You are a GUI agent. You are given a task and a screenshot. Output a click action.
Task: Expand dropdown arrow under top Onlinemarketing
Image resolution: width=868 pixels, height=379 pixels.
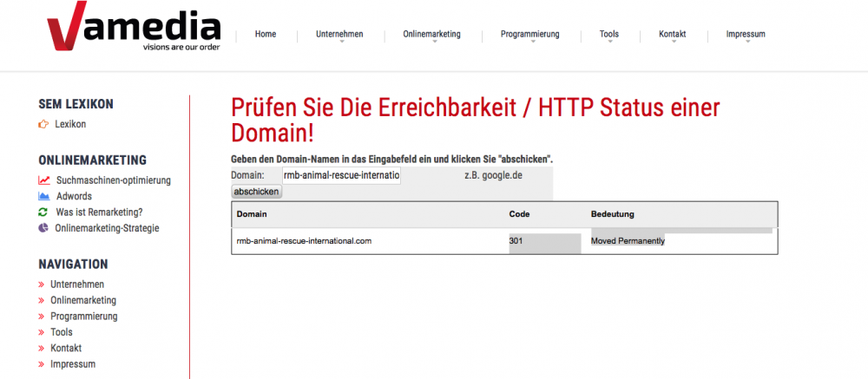435,42
